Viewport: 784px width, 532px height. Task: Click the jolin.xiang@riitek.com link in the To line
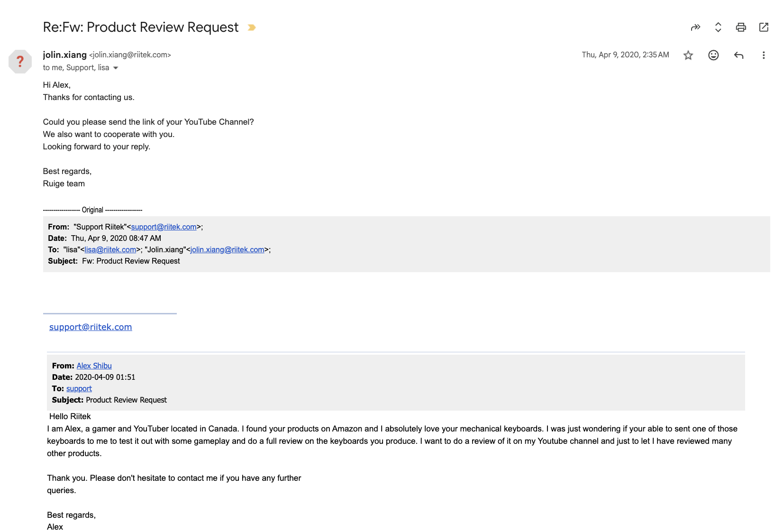click(227, 250)
